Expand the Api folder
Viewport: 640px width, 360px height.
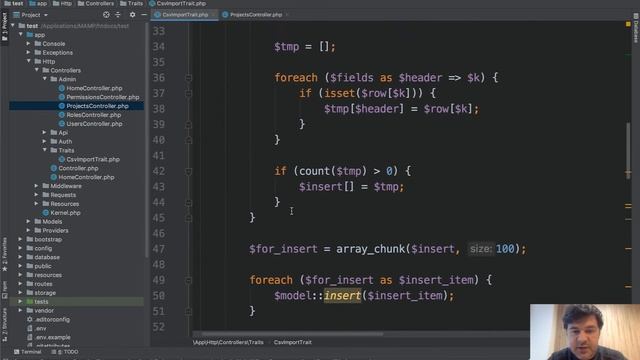44,133
